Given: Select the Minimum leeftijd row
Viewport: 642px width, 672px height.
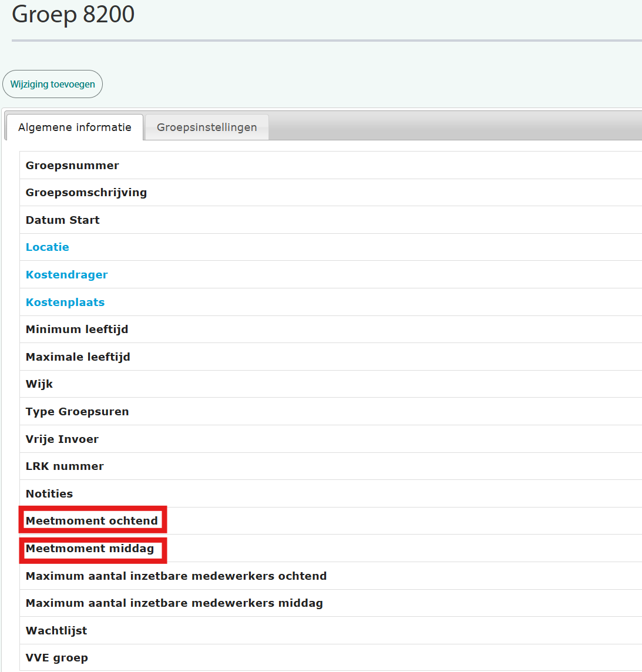Looking at the screenshot, I should pos(77,330).
